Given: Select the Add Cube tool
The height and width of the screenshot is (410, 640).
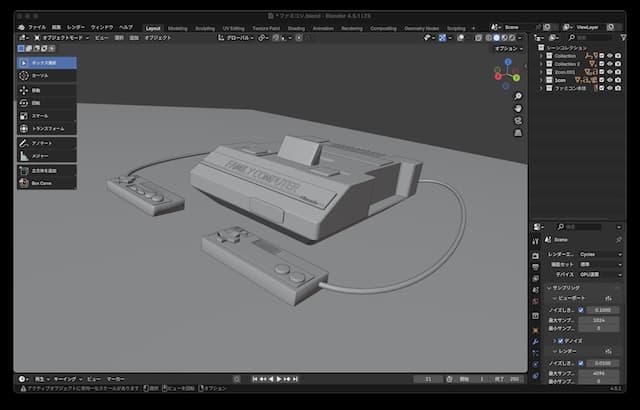Looking at the screenshot, I should [x=47, y=171].
